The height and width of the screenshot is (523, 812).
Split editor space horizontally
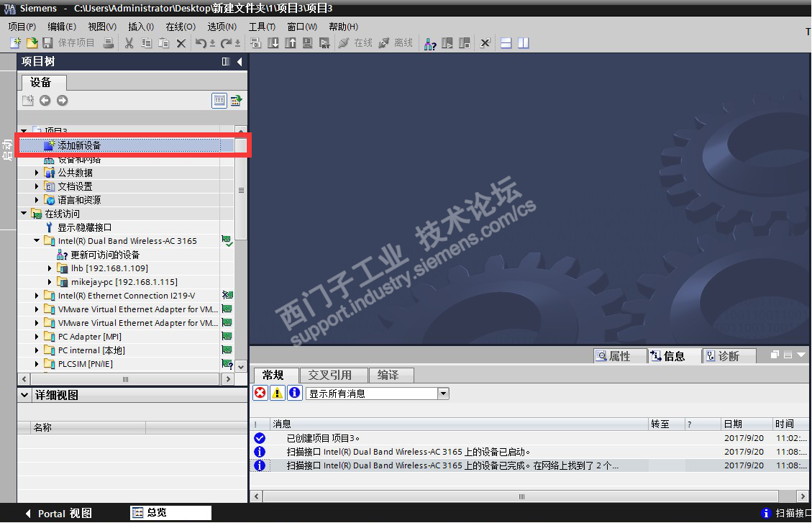coord(506,43)
